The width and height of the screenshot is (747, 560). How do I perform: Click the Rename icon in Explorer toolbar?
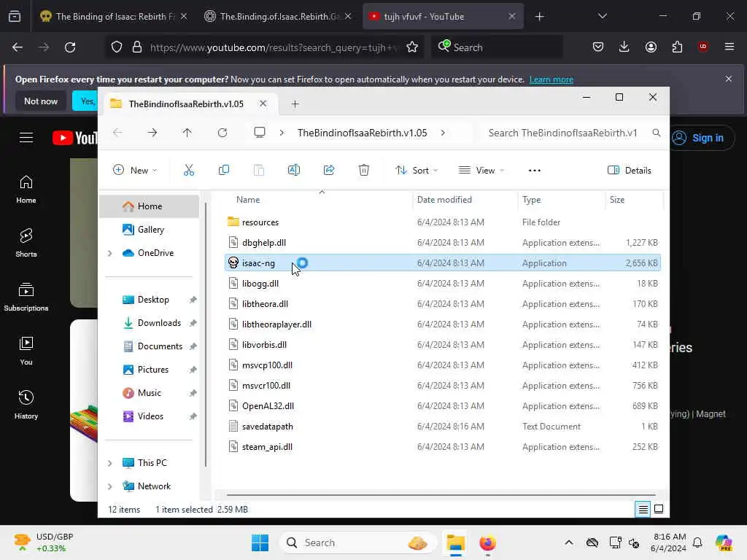click(294, 170)
